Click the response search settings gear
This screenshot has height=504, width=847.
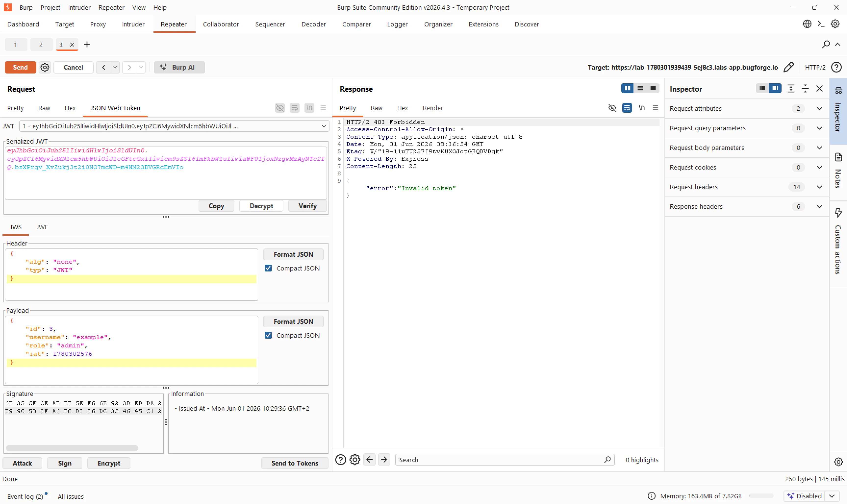[x=355, y=459]
